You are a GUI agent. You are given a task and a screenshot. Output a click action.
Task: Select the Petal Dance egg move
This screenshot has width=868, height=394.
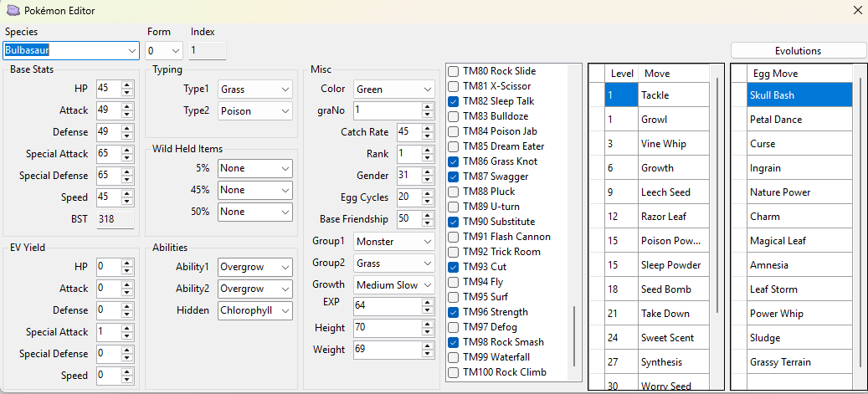point(799,120)
